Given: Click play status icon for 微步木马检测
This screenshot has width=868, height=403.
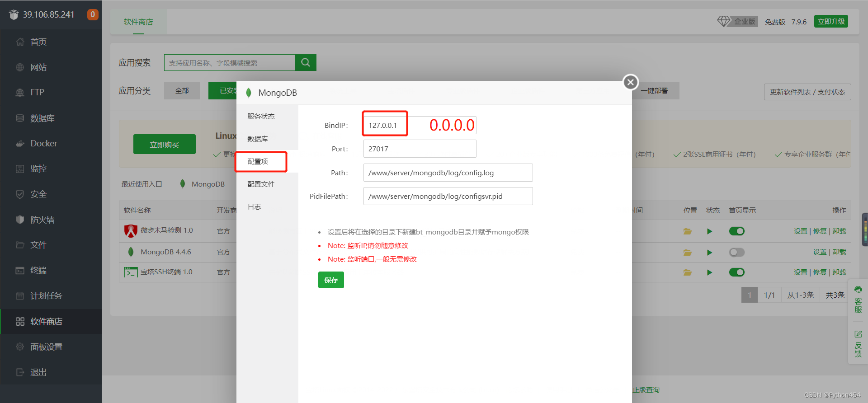Looking at the screenshot, I should click(709, 231).
